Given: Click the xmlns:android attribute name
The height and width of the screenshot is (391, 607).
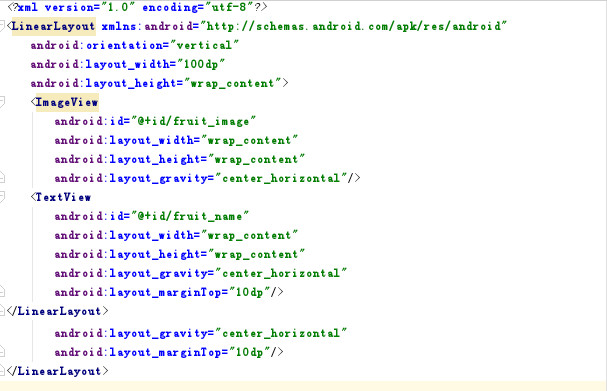Looking at the screenshot, I should (147, 26).
